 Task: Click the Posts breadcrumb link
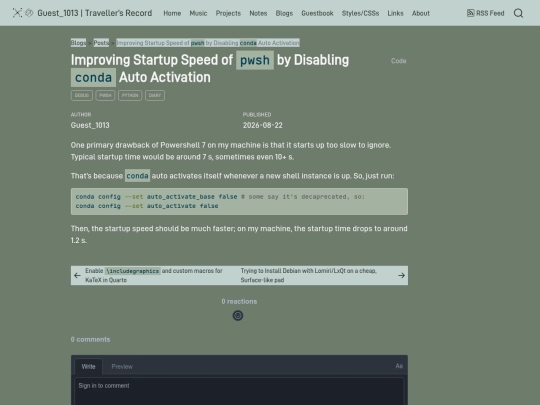tap(101, 43)
